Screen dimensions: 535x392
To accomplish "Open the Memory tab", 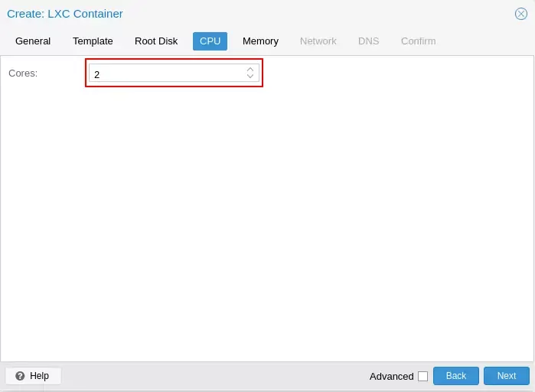I will [x=260, y=41].
